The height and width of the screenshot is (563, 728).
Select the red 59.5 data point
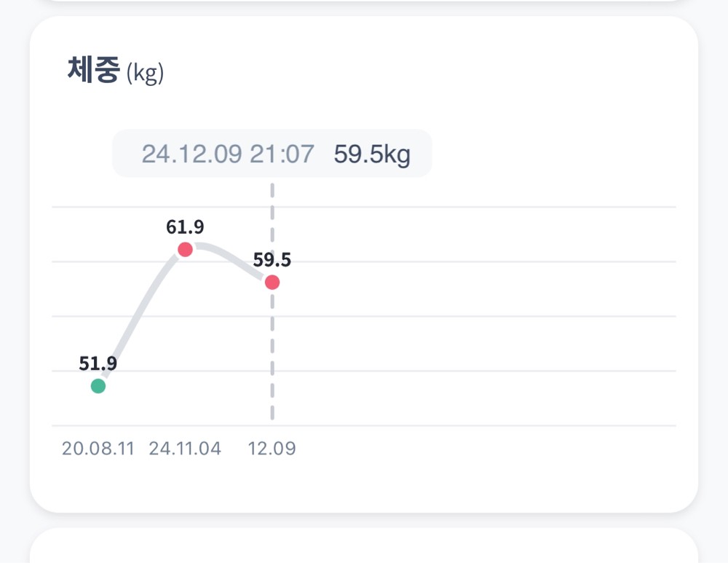tap(272, 282)
